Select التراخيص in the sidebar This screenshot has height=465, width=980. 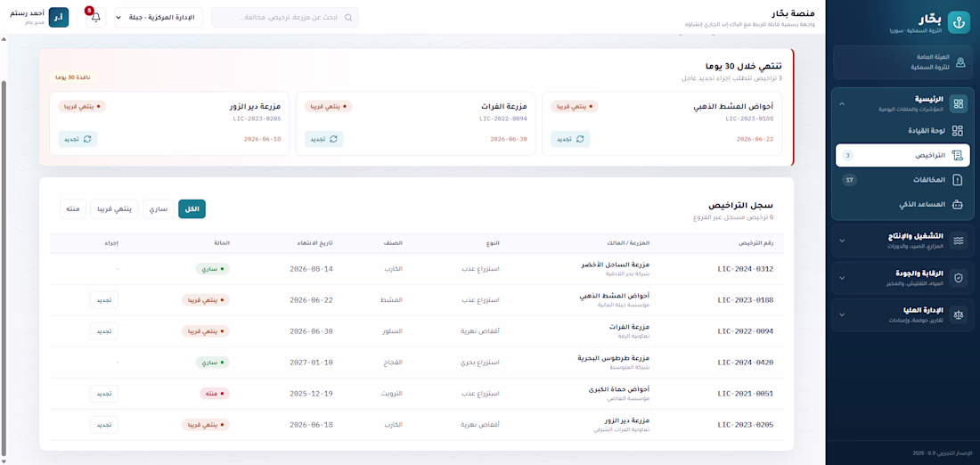tap(902, 155)
